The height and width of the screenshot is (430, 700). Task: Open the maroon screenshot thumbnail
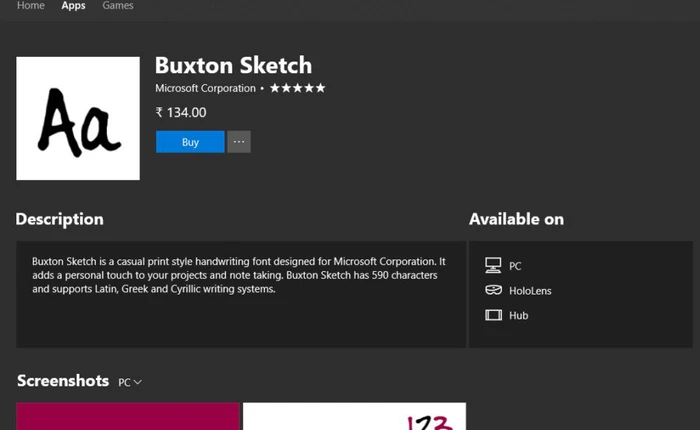point(128,416)
